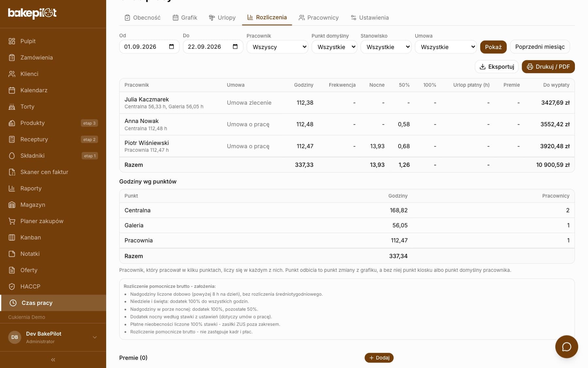Click the Poprzedni miesiąc button
The width and height of the screenshot is (588, 368).
(540, 47)
